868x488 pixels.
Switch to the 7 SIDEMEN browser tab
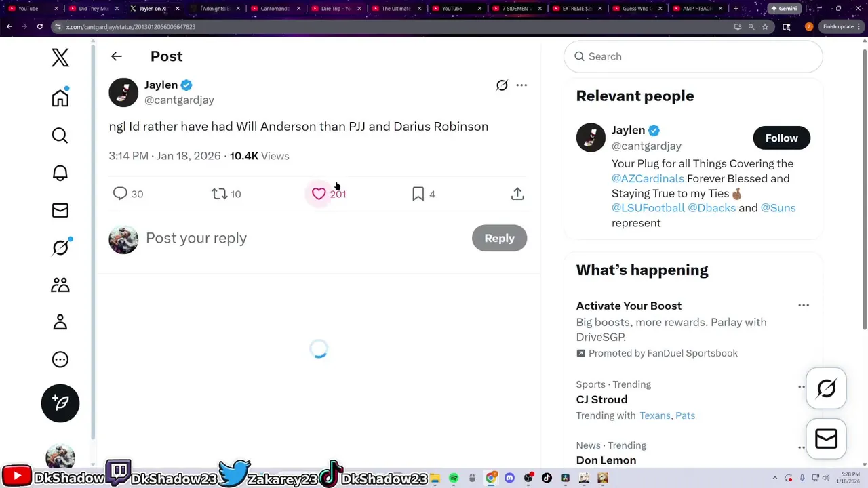click(x=517, y=9)
